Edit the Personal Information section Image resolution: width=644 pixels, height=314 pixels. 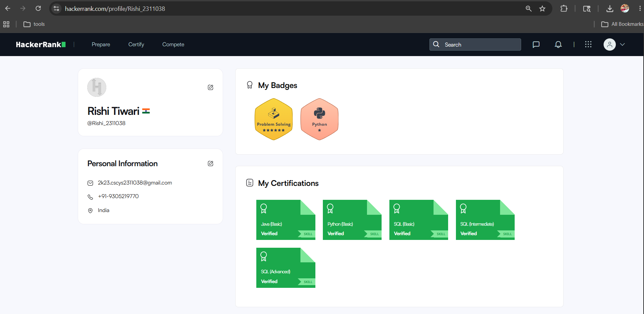[x=210, y=163]
